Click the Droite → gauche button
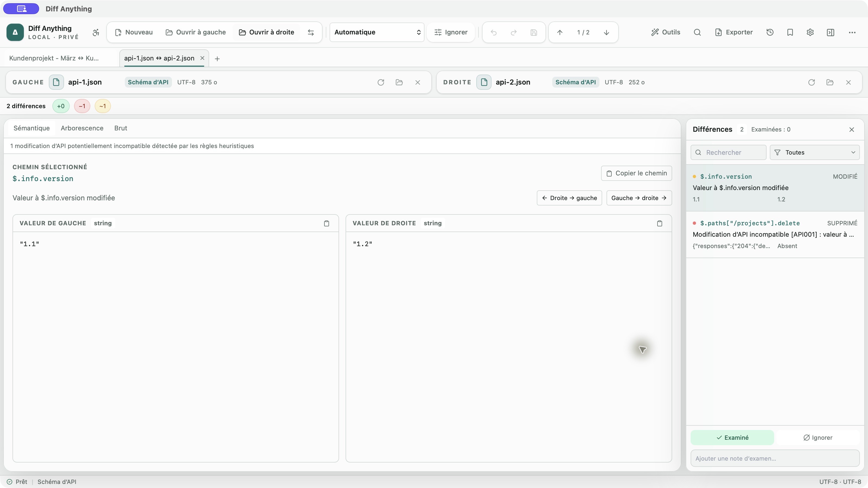The image size is (868, 488). click(x=569, y=198)
